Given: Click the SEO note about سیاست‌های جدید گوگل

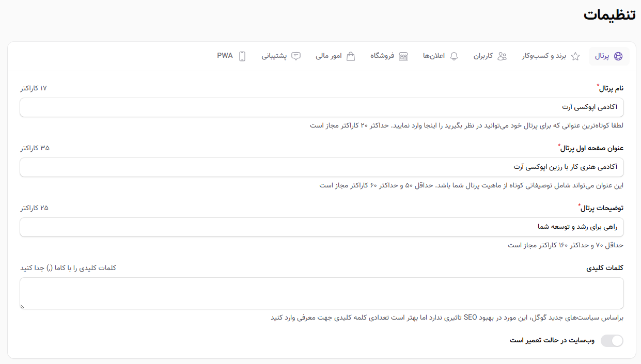Looking at the screenshot, I should click(447, 318).
